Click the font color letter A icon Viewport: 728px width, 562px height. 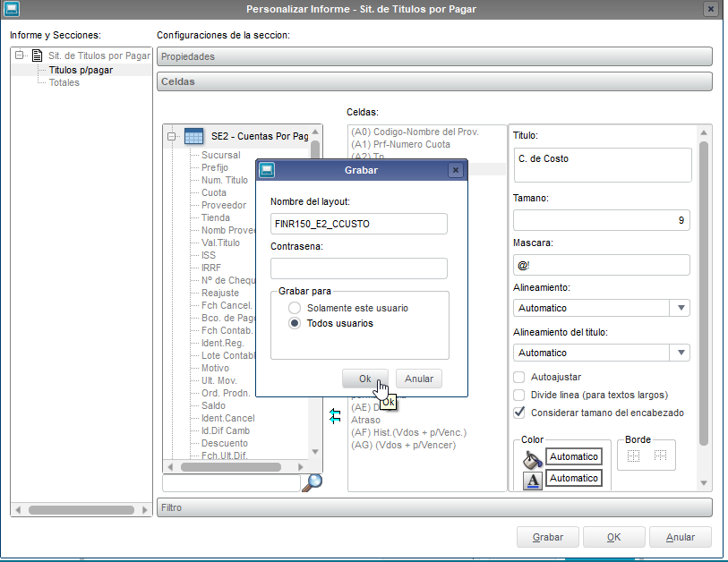533,481
